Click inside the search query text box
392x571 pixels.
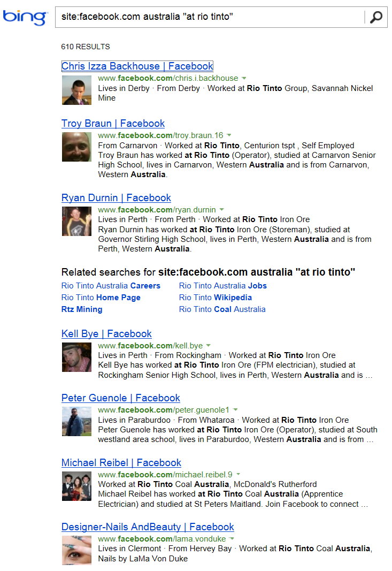pyautogui.click(x=210, y=17)
